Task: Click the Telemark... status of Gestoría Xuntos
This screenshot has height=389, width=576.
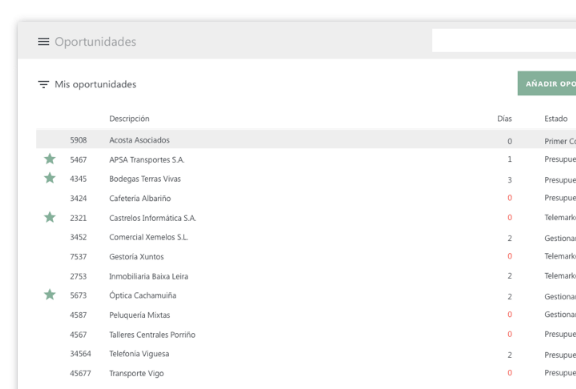Action: coord(560,256)
